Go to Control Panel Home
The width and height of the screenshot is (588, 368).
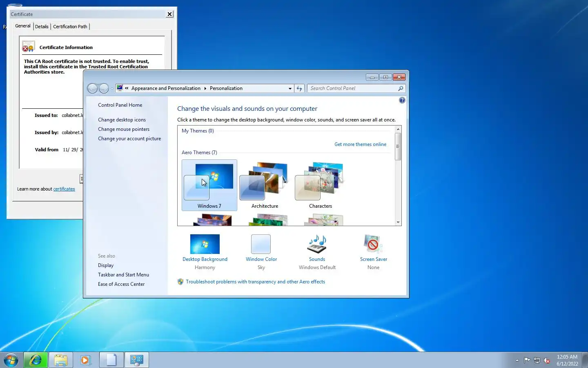(x=120, y=105)
